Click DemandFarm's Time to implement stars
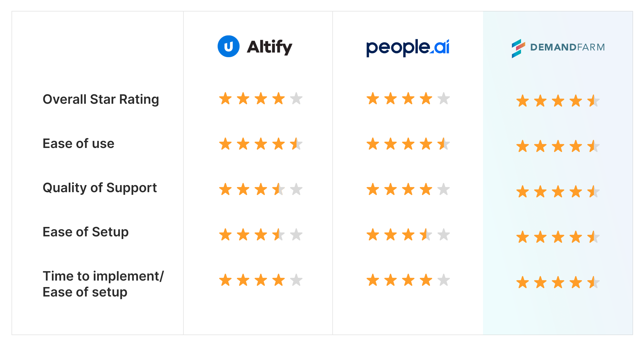The image size is (644, 346). [x=558, y=282]
